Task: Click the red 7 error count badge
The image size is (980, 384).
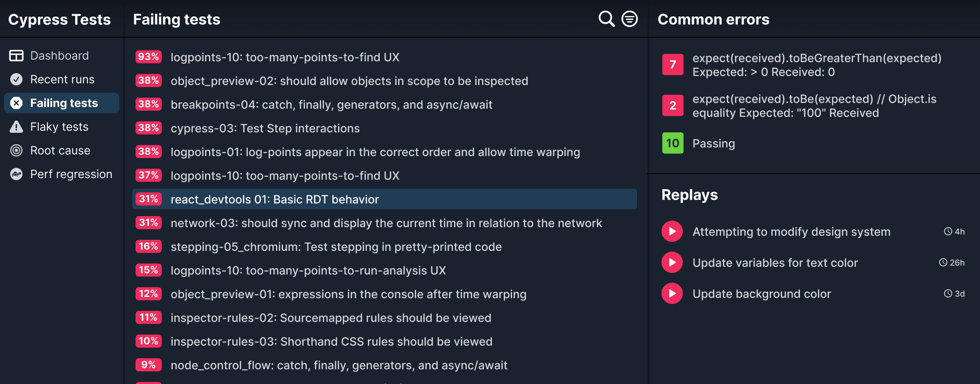Action: tap(673, 65)
